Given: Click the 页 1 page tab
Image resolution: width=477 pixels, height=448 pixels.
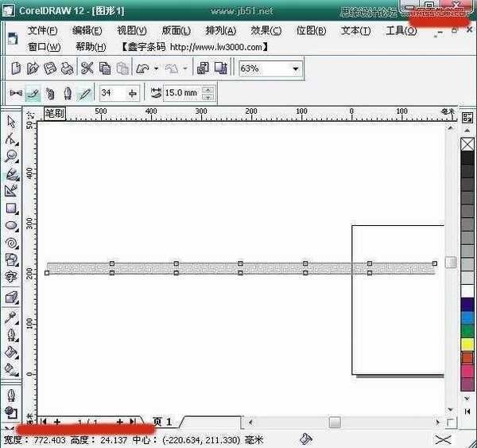Looking at the screenshot, I should point(162,422).
